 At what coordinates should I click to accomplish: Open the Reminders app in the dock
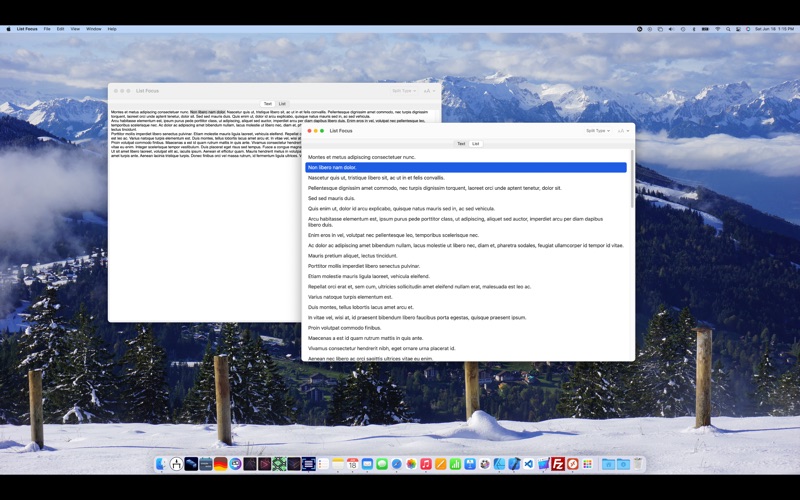(323, 464)
